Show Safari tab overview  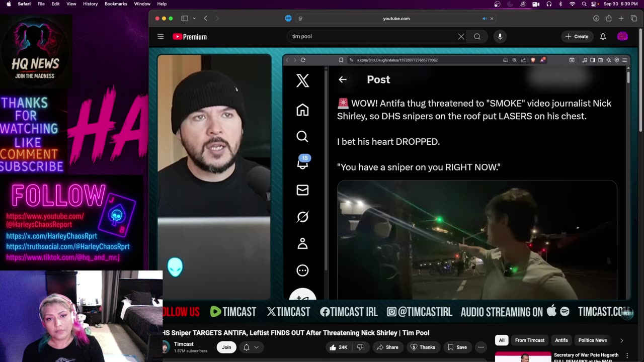633,19
